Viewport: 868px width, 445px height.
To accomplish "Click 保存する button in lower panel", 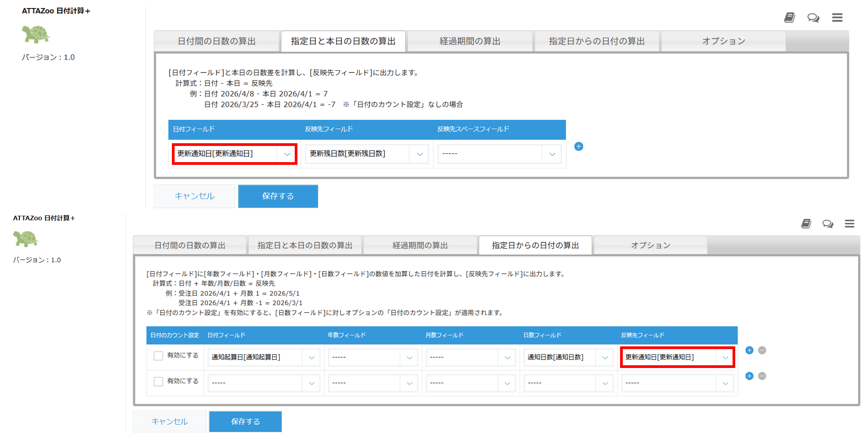I will pyautogui.click(x=246, y=422).
